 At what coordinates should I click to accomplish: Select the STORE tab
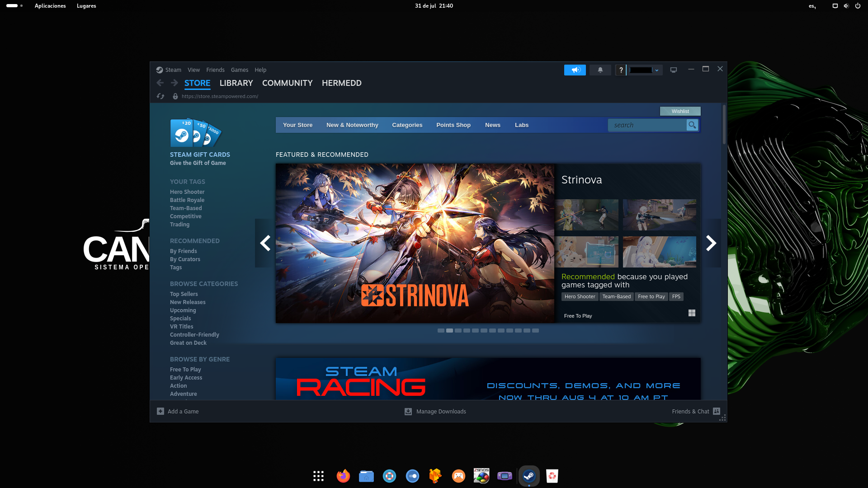point(197,83)
